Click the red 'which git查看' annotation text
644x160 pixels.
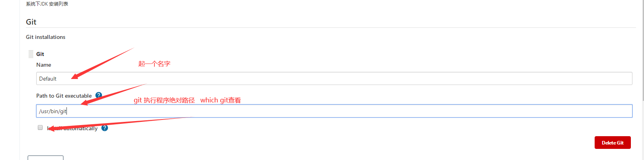point(221,100)
